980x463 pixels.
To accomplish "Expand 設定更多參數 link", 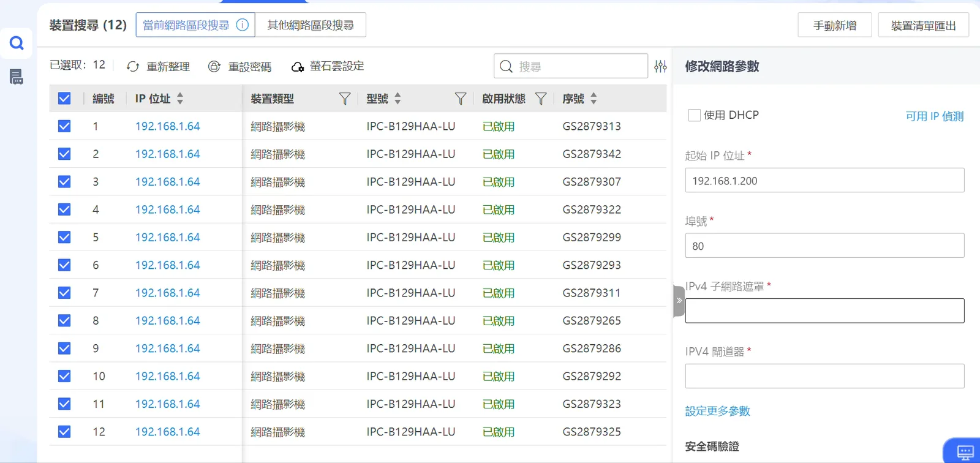I will [x=717, y=411].
